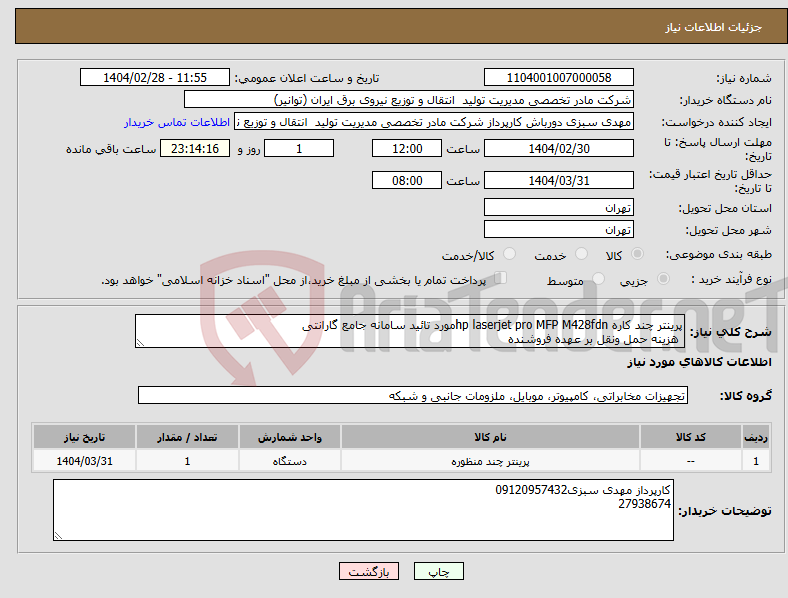Select the کالا/خدمت radio button
This screenshot has height=598, width=788.
click(x=510, y=254)
